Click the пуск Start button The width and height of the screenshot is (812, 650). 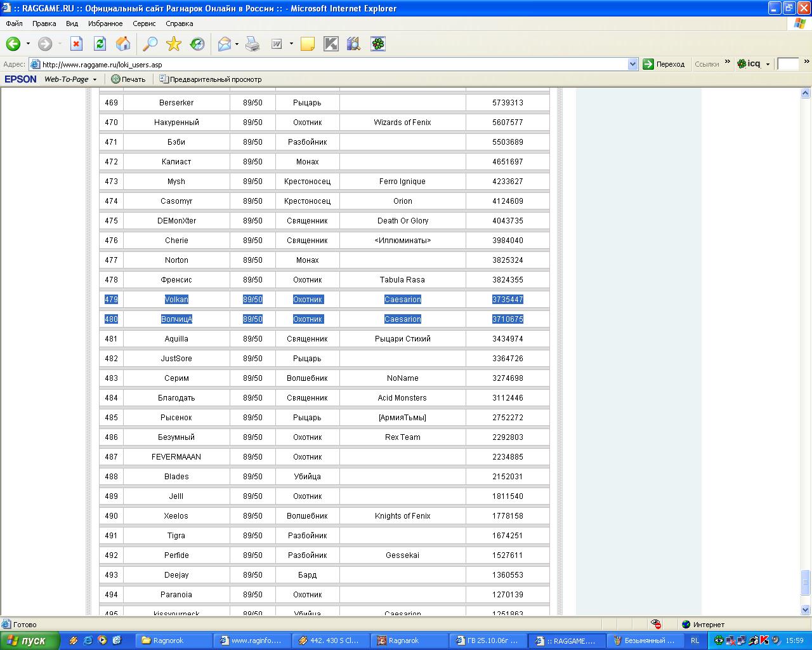point(30,640)
